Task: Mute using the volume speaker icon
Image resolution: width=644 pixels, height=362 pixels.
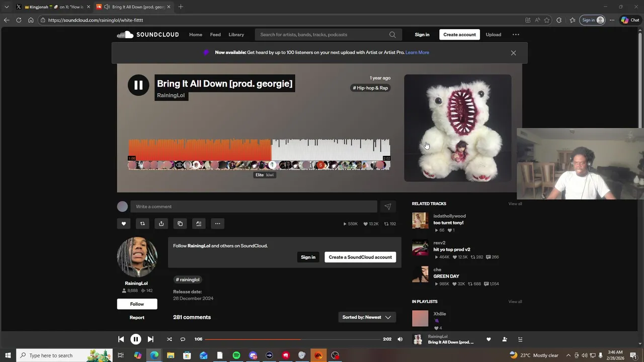Action: pos(400,339)
